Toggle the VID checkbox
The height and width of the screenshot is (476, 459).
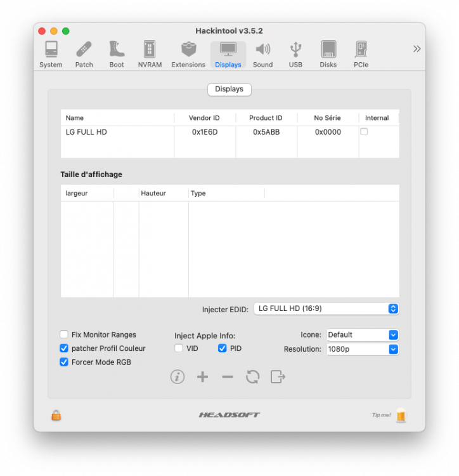[179, 348]
